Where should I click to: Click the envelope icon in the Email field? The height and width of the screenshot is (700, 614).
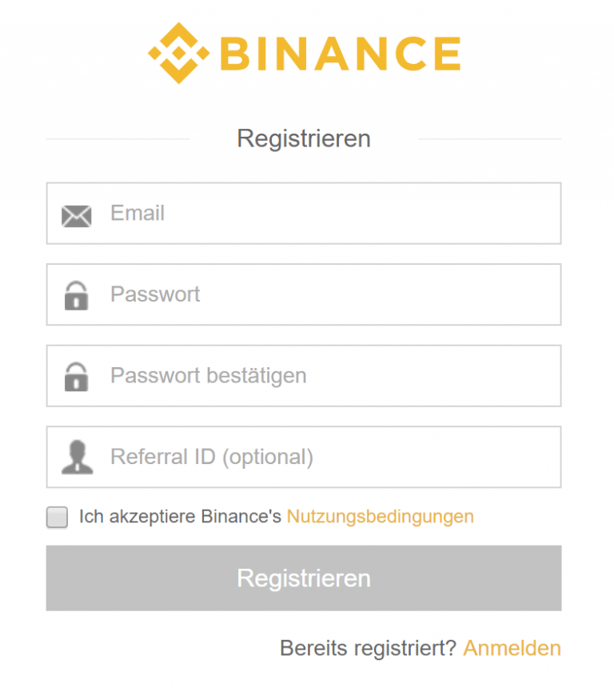pyautogui.click(x=76, y=216)
